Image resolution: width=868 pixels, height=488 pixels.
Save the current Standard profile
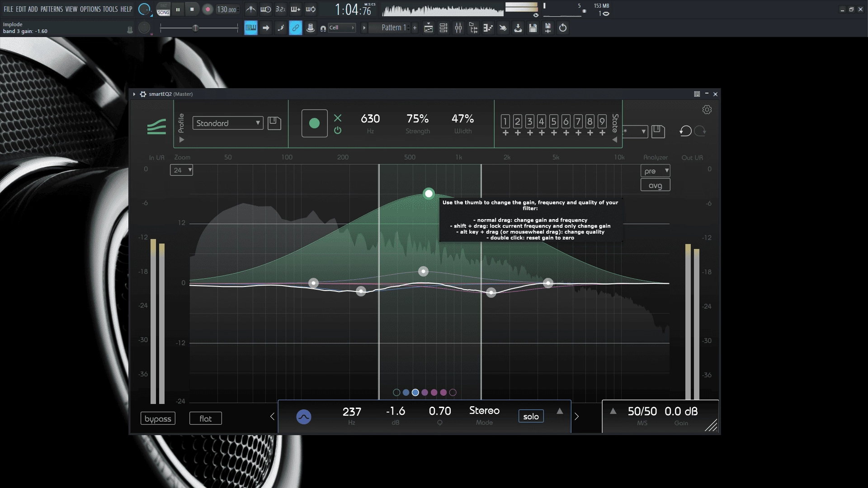(x=274, y=123)
